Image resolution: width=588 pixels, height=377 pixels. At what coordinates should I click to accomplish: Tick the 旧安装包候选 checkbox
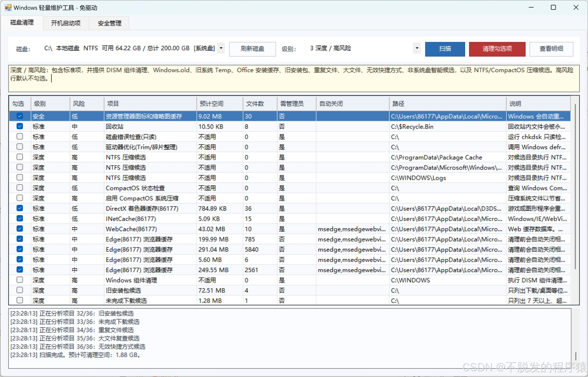click(x=20, y=290)
